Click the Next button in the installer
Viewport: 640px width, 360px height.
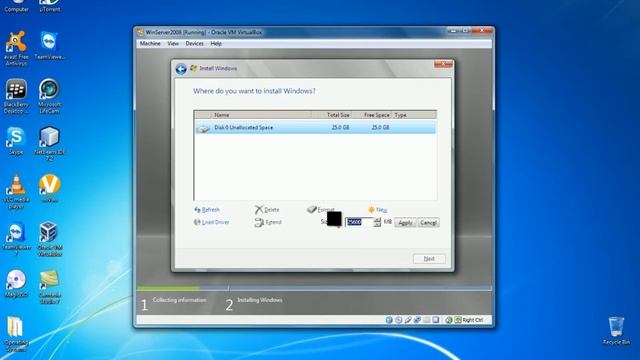429,259
